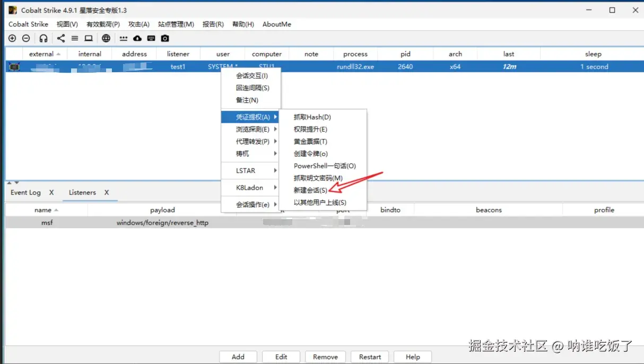The width and height of the screenshot is (644, 364).
Task: Click the connect (plus circle) toolbar icon
Action: (x=13, y=38)
